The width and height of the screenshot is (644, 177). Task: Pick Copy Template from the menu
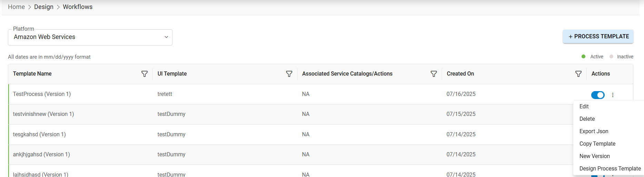point(597,144)
